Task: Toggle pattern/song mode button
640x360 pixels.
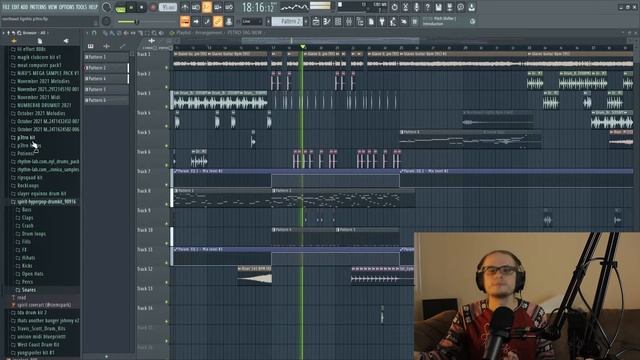Action: tap(120, 7)
